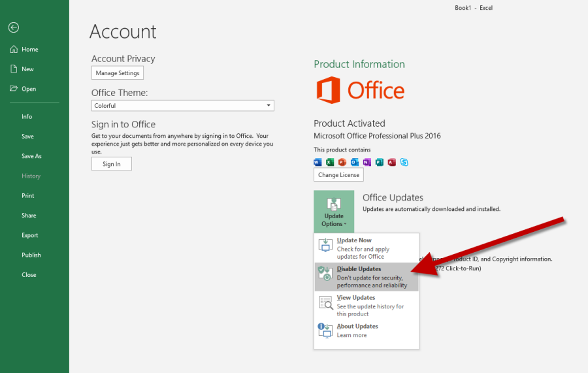588x373 pixels.
Task: Go to Print in the sidebar
Action: tap(27, 196)
